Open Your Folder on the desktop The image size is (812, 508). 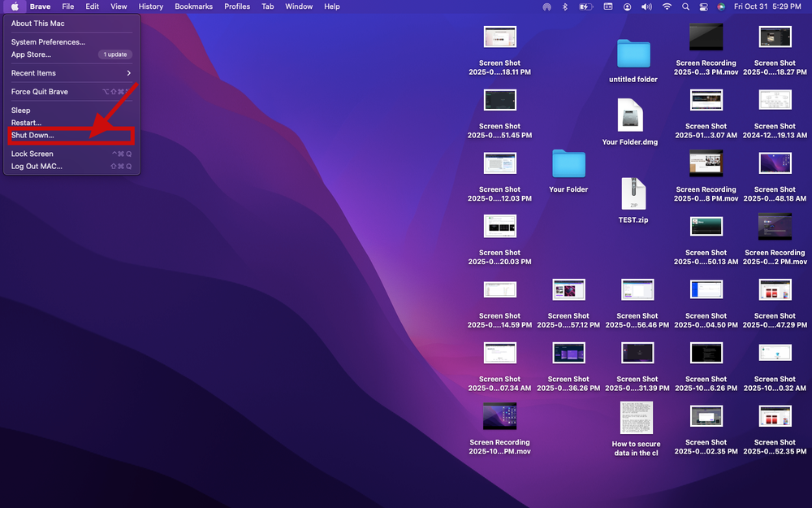(568, 163)
